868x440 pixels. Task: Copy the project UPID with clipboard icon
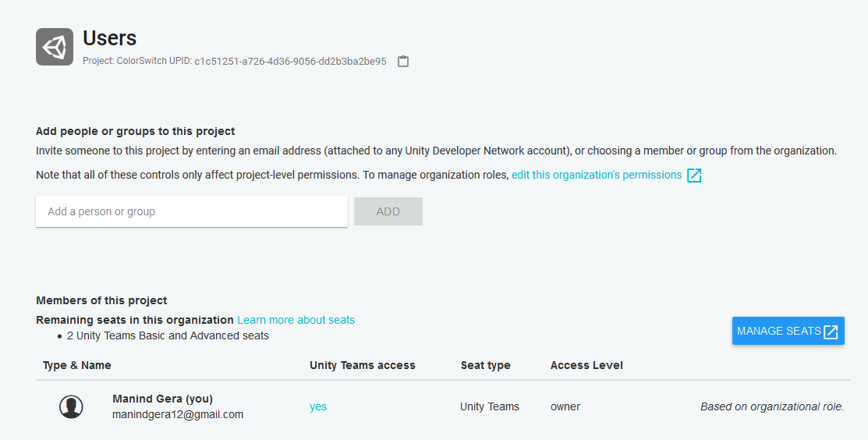pos(403,62)
